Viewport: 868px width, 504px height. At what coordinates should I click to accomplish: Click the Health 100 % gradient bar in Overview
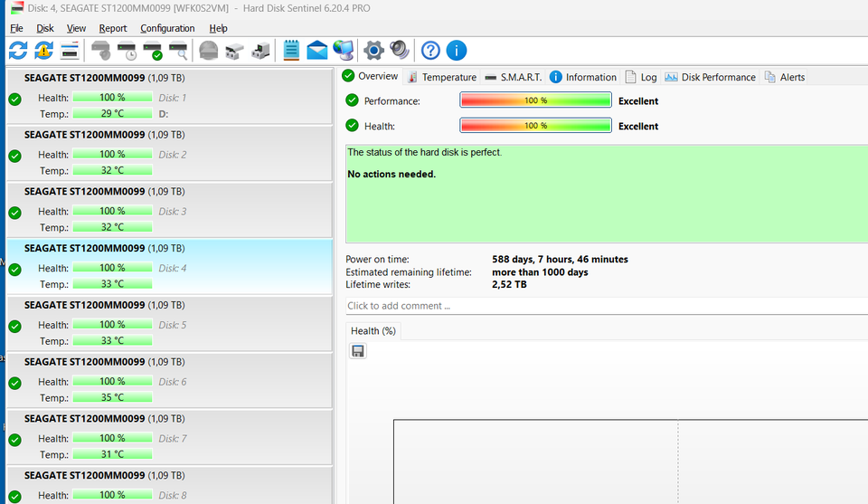coord(535,126)
